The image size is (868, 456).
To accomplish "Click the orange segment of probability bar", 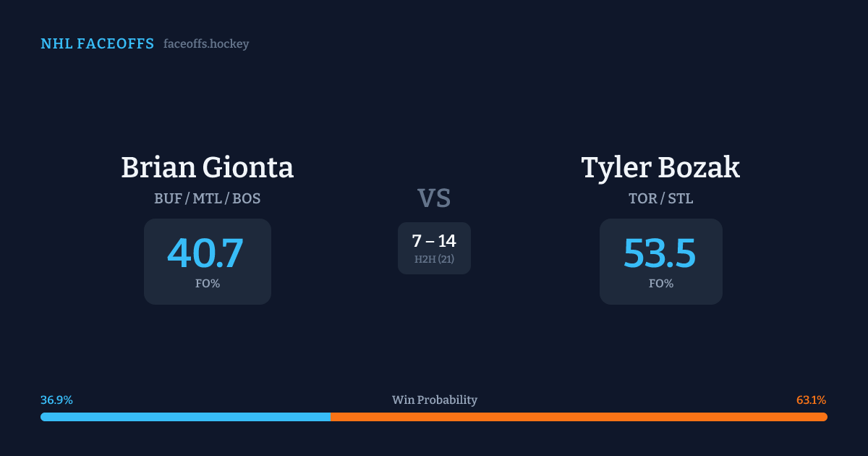I will pyautogui.click(x=579, y=417).
